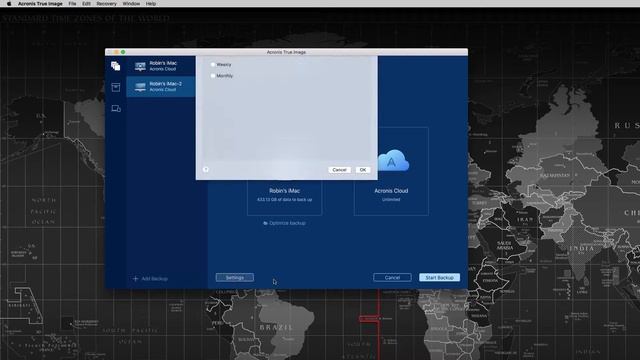Open the Devices dashboard sidebar icon
Viewport: 640px width, 360px height.
116,109
